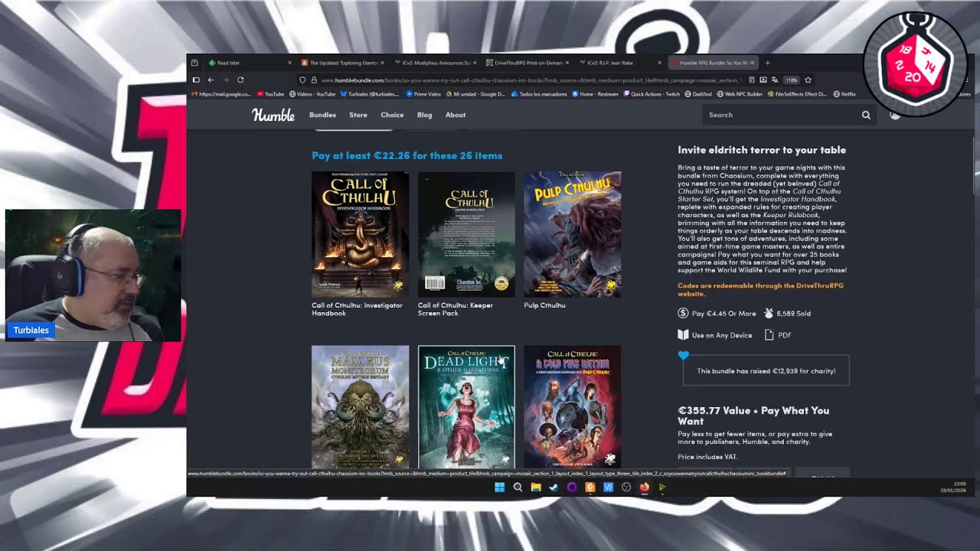Click the PDF file icon
The width and height of the screenshot is (980, 551).
click(769, 334)
